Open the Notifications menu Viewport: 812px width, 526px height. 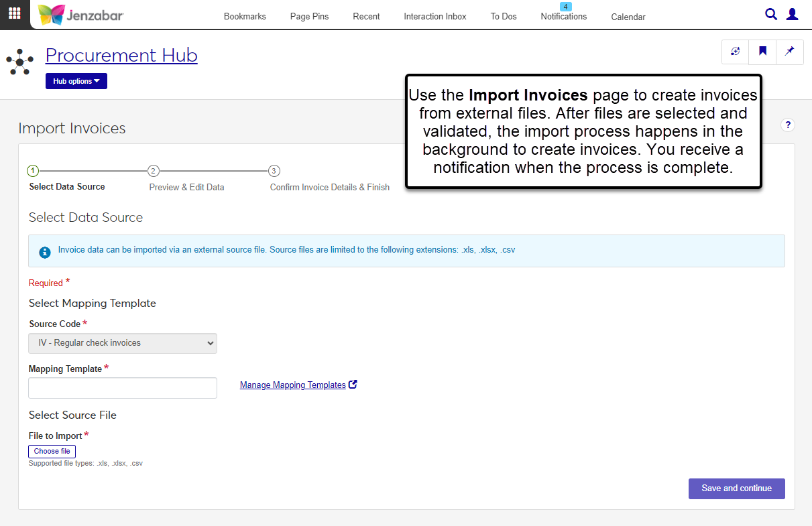click(563, 16)
